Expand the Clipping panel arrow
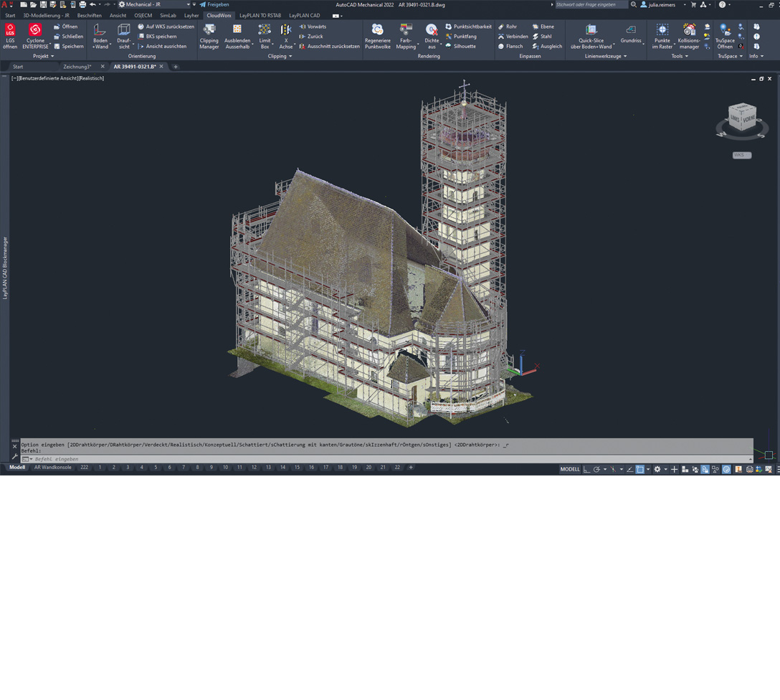Screen dimensions: 780x700 click(290, 56)
